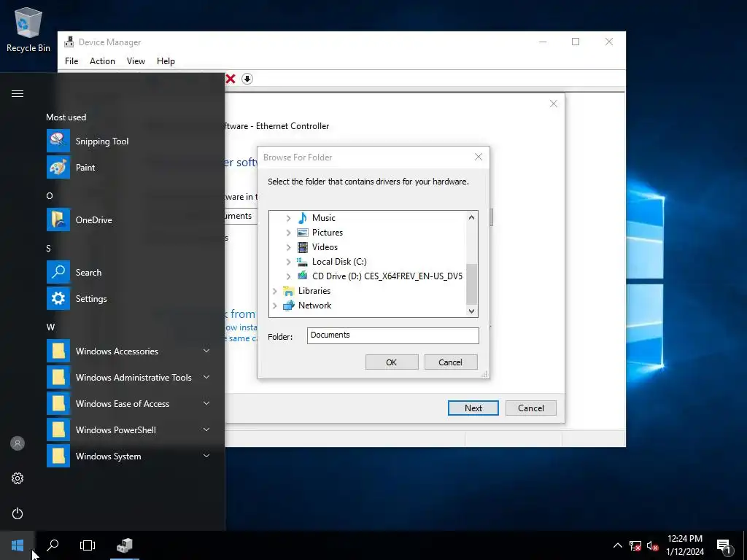This screenshot has width=747, height=560.
Task: Expand the CD Drive (D:) node
Action: tap(288, 276)
